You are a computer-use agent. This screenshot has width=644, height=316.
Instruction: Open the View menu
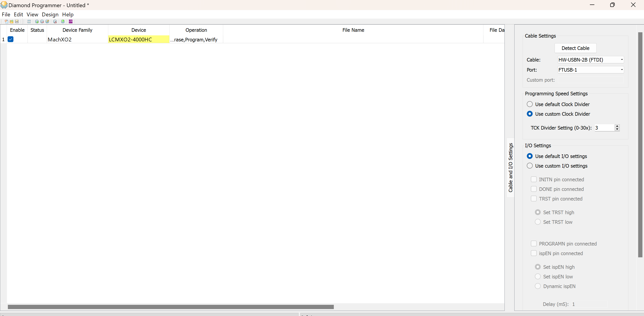[32, 15]
